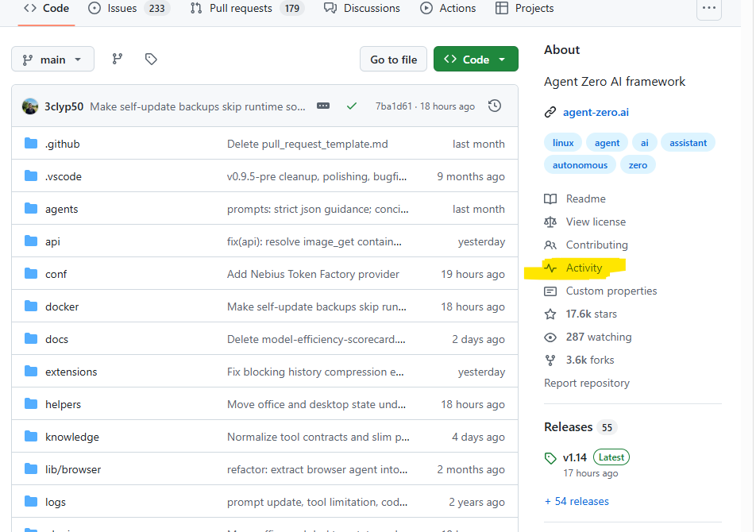The image size is (756, 532).
Task: Show the green checkmark commit status
Action: coord(352,106)
